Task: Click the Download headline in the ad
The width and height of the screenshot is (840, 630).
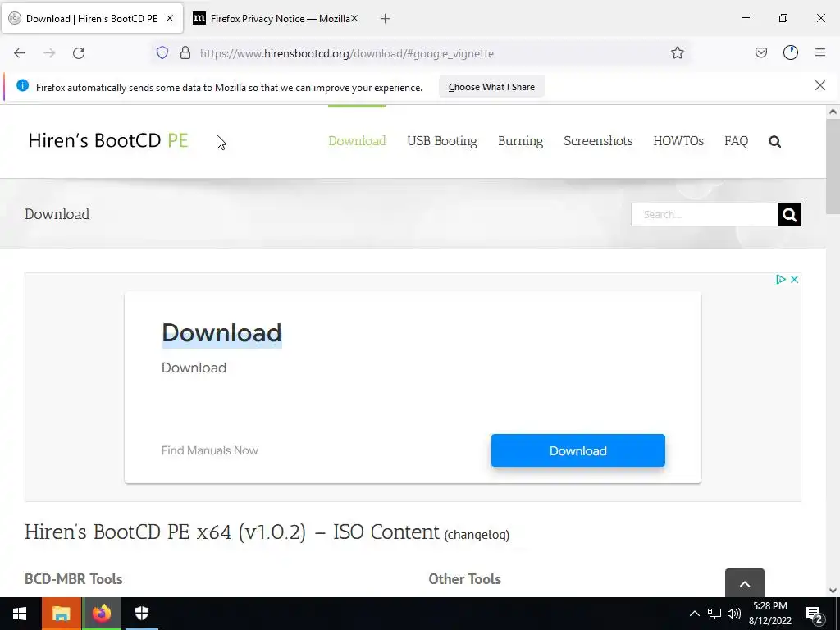Action: pyautogui.click(x=221, y=333)
